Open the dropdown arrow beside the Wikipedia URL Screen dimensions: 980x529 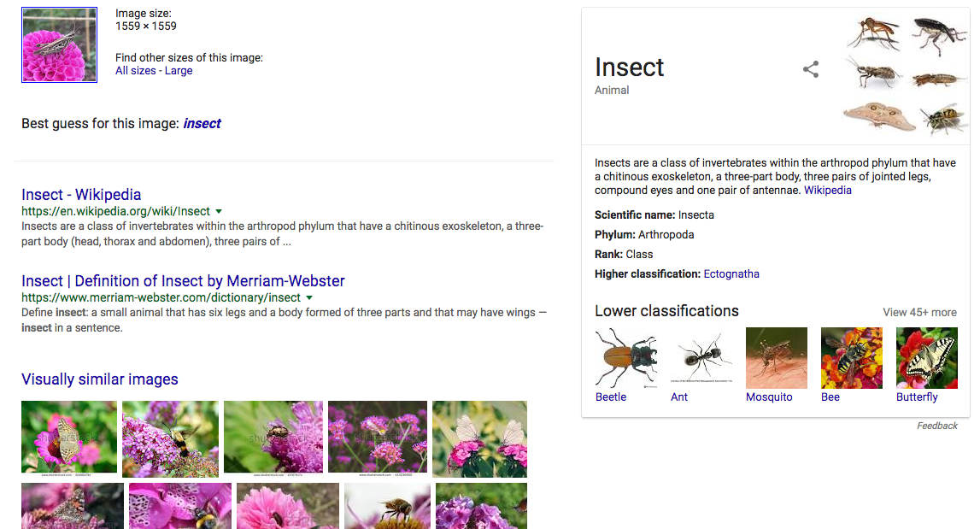pyautogui.click(x=219, y=212)
